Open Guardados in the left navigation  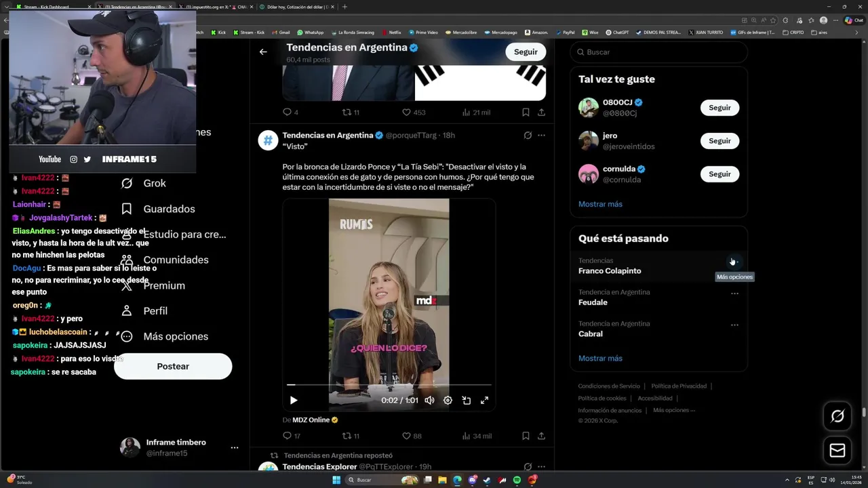click(x=157, y=209)
